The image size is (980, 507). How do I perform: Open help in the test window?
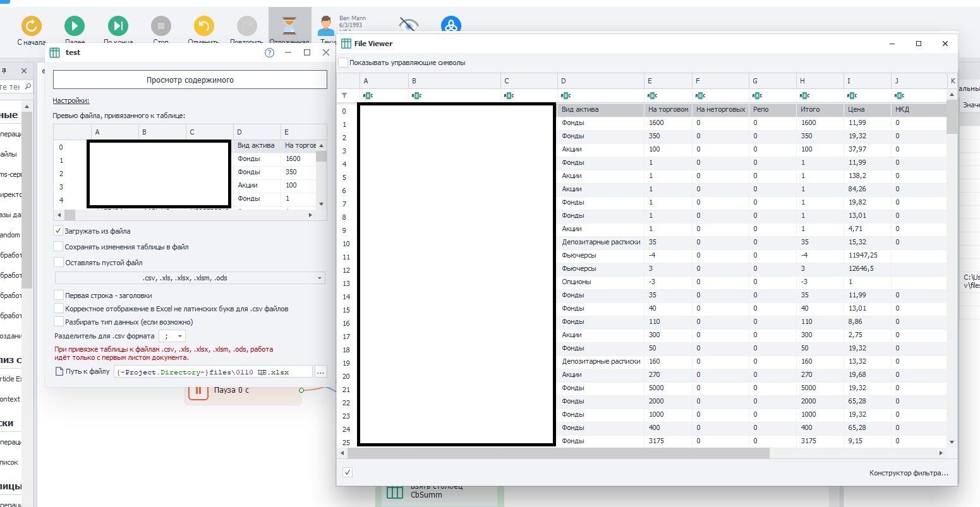269,52
